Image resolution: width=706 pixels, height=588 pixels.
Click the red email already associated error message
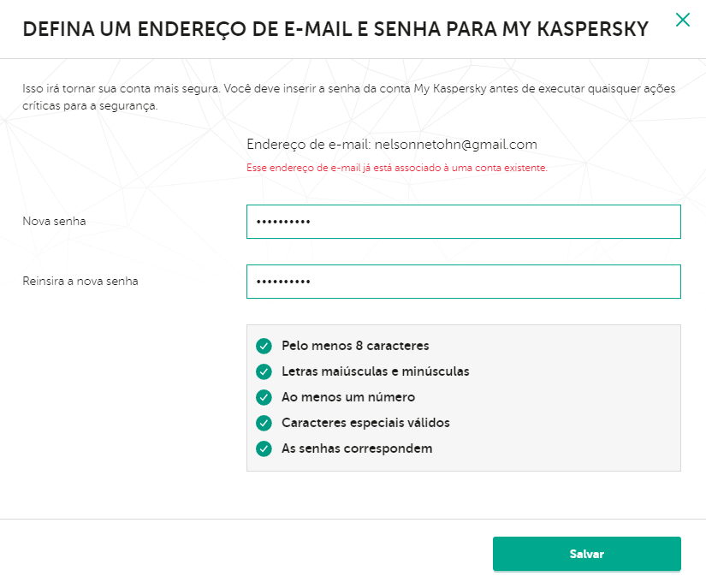[x=396, y=168]
